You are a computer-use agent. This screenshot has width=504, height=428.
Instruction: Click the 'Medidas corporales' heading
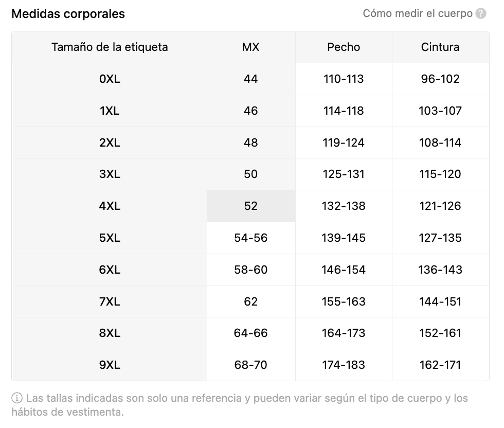(68, 14)
